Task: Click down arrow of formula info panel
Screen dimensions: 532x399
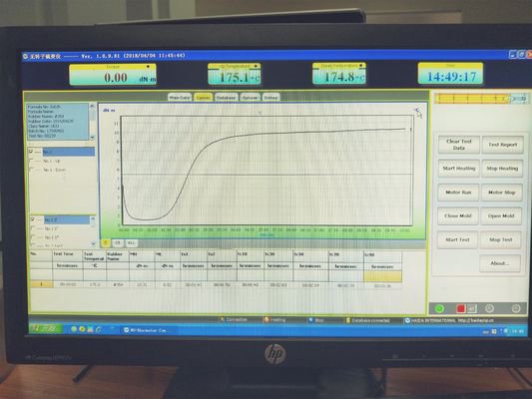Action: (92, 137)
